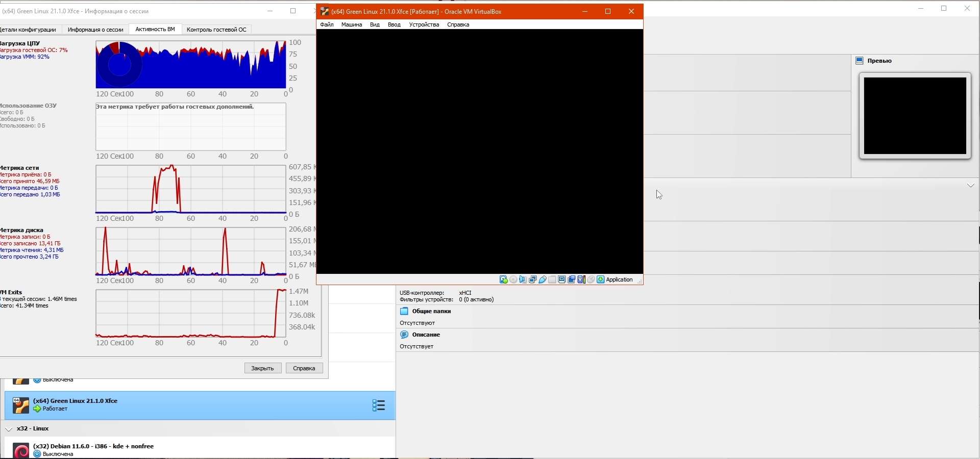Click the x32 - Linux group header label
Viewport: 980px width, 459px height.
(x=33, y=429)
